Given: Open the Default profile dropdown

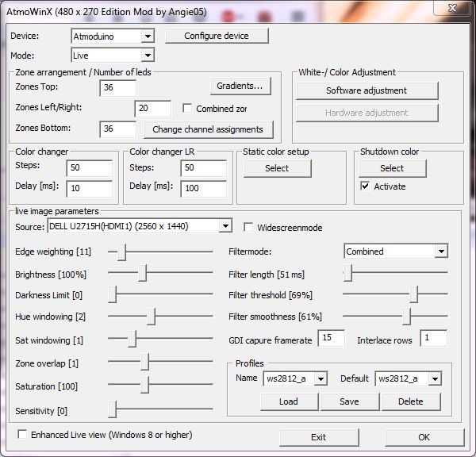Looking at the screenshot, I should 435,379.
